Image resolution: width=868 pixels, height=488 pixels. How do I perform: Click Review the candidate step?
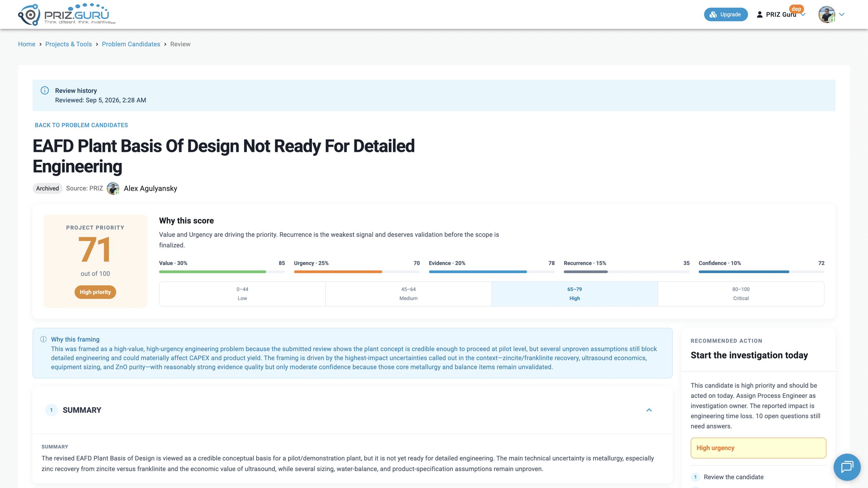tap(734, 477)
